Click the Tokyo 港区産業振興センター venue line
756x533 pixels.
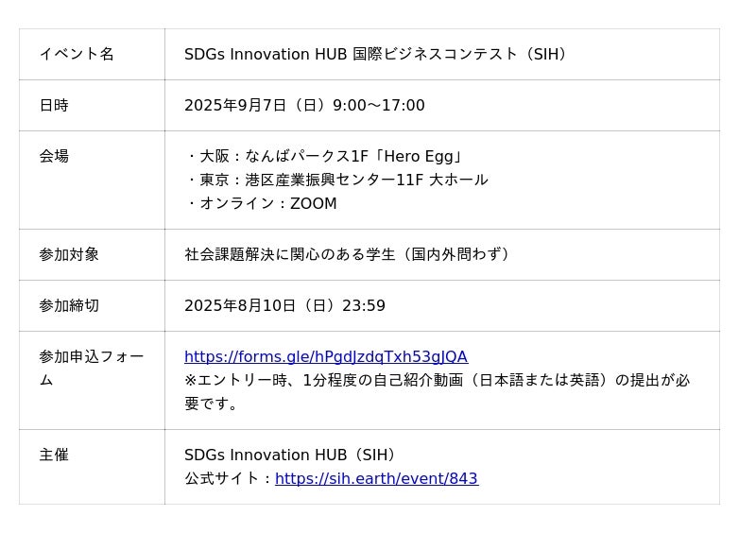[337, 181]
